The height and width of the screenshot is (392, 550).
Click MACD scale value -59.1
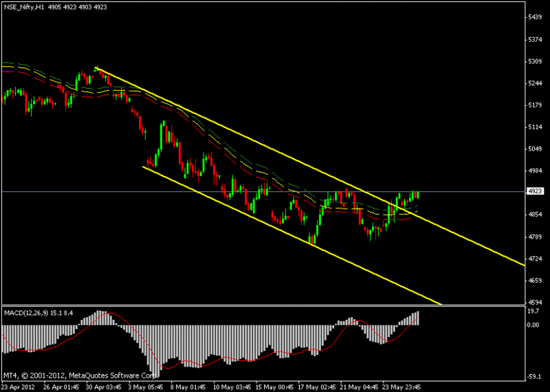pyautogui.click(x=535, y=377)
